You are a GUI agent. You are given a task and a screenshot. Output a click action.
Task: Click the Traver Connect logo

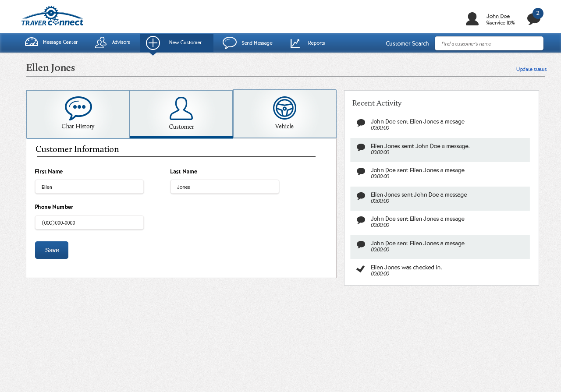(x=52, y=16)
